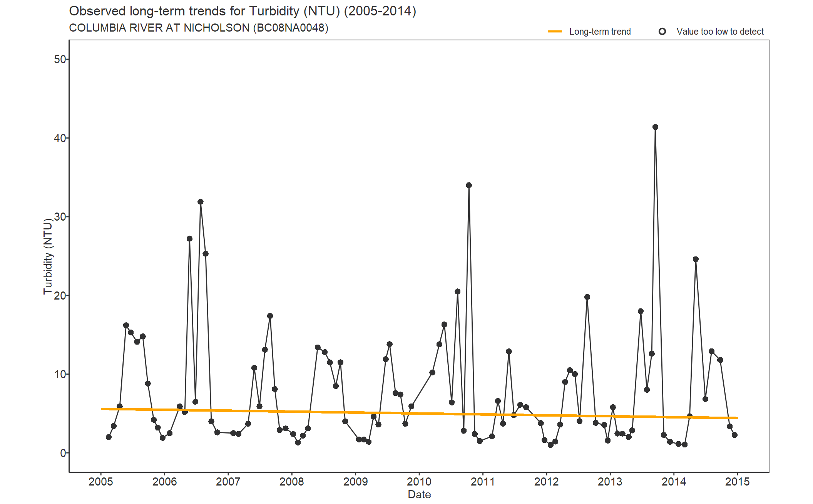Click the y-axis tick label 50
Screen dimensions: 813x504
coord(60,59)
